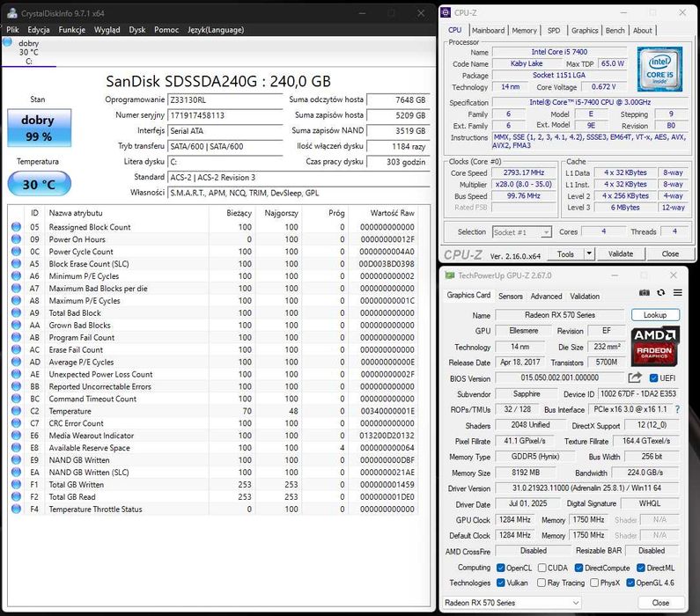Click the Tools button in CPU-Z
Screen dimensions: 700x616
[x=565, y=253]
